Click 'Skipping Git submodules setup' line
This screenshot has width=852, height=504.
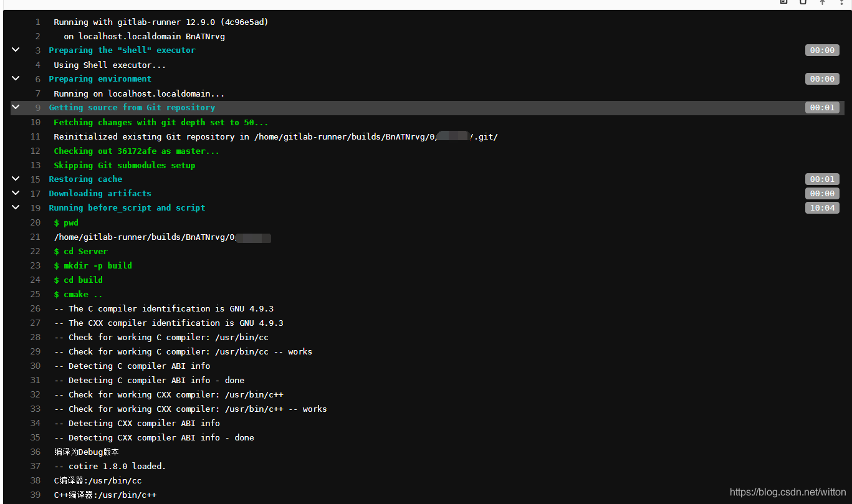125,166
